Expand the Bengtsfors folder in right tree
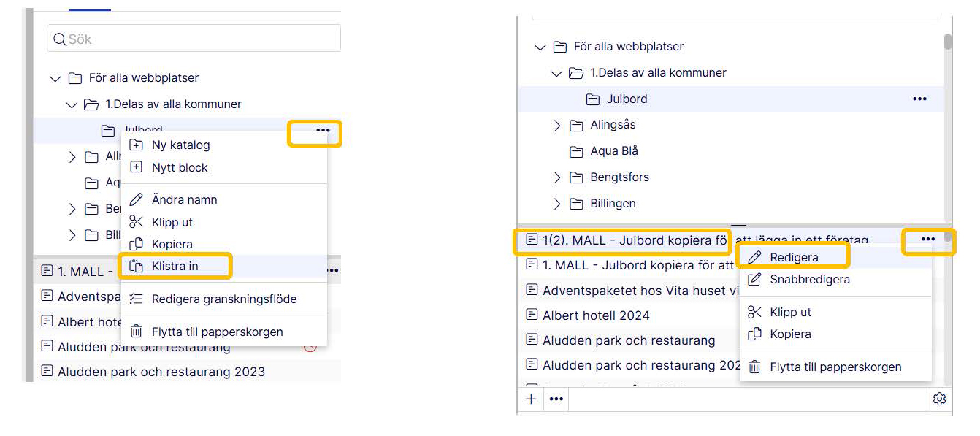The height and width of the screenshot is (436, 980). [x=557, y=177]
